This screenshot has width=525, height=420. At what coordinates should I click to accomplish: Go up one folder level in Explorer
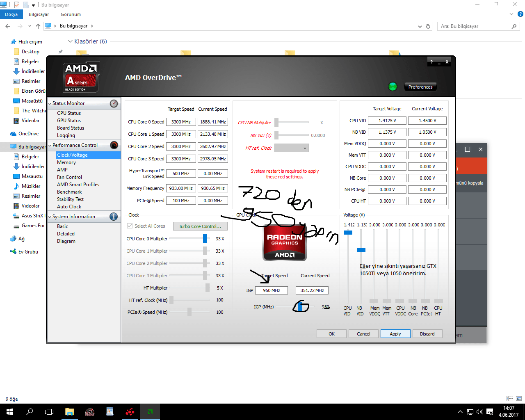38,26
